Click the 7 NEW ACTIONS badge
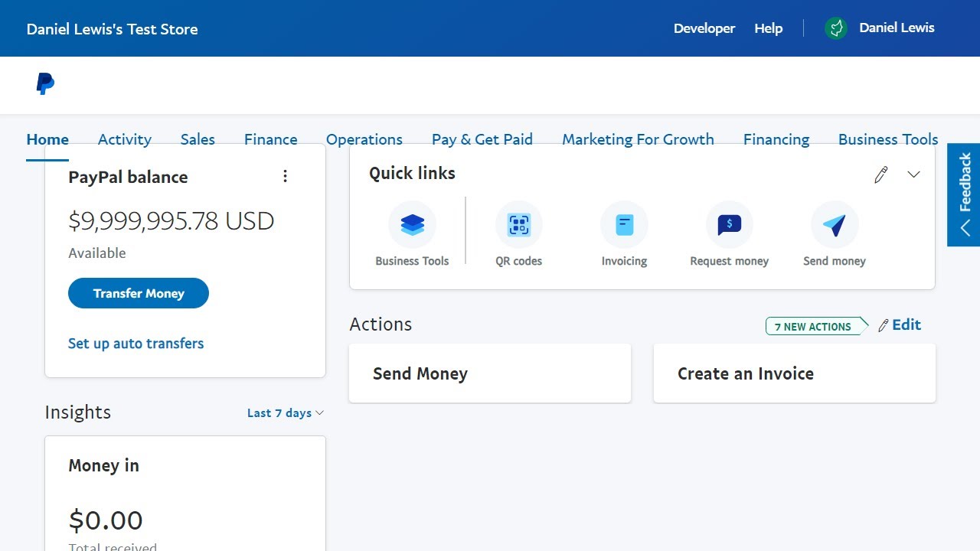This screenshot has width=980, height=551. coord(816,326)
